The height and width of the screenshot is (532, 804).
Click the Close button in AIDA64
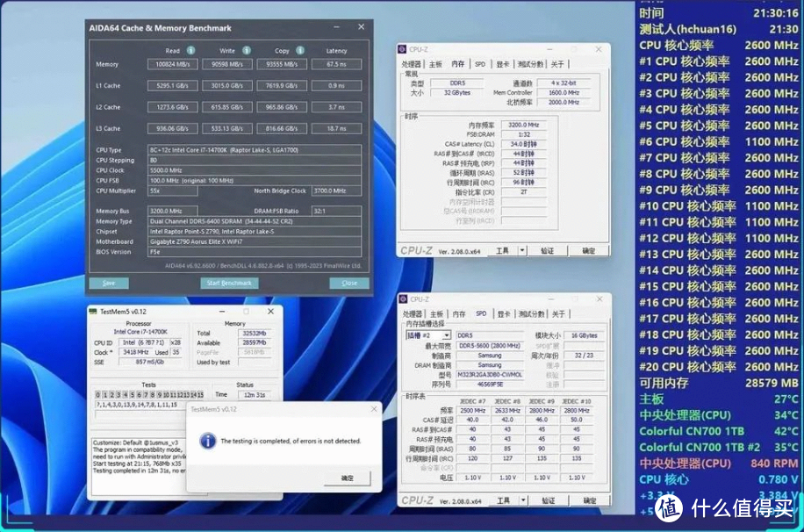[349, 284]
